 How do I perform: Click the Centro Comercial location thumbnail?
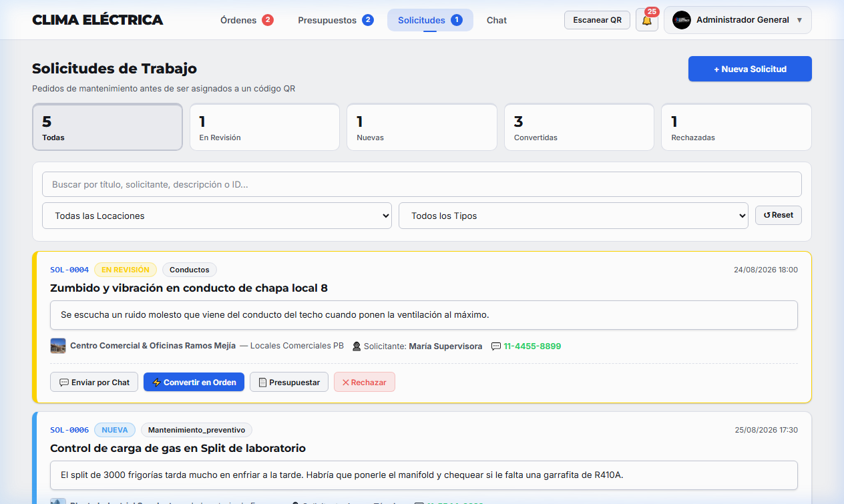58,346
